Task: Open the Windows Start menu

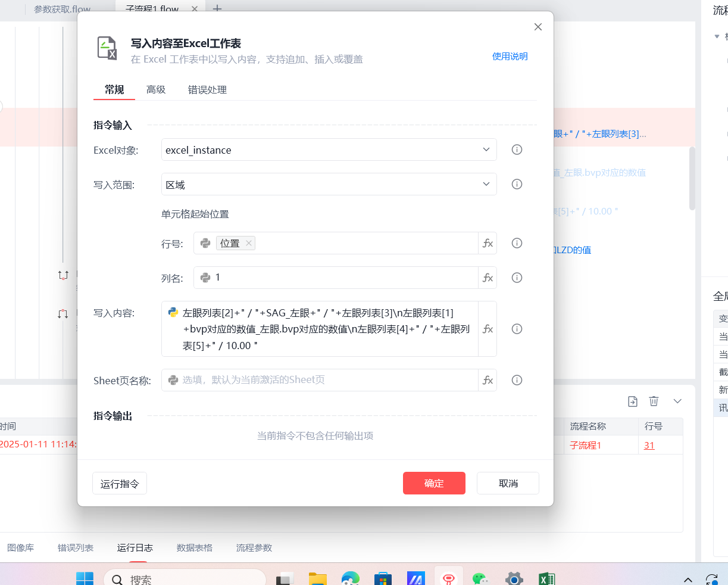Action: [85, 578]
